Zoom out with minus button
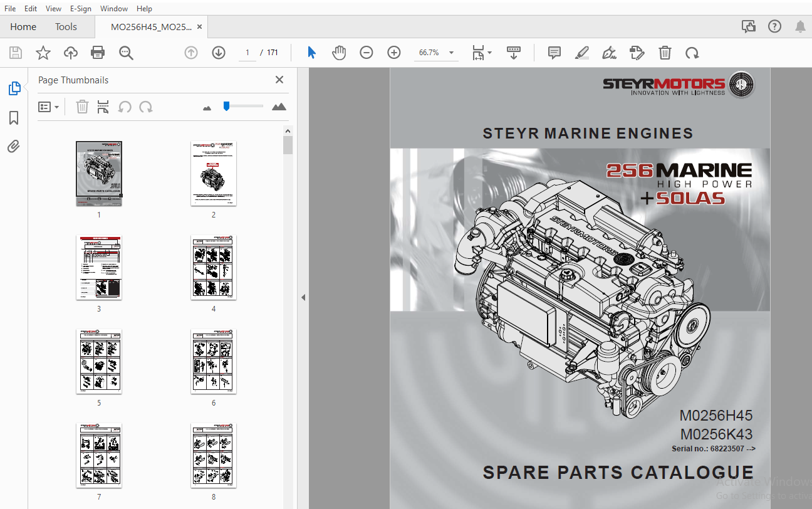This screenshot has width=812, height=509. click(367, 53)
